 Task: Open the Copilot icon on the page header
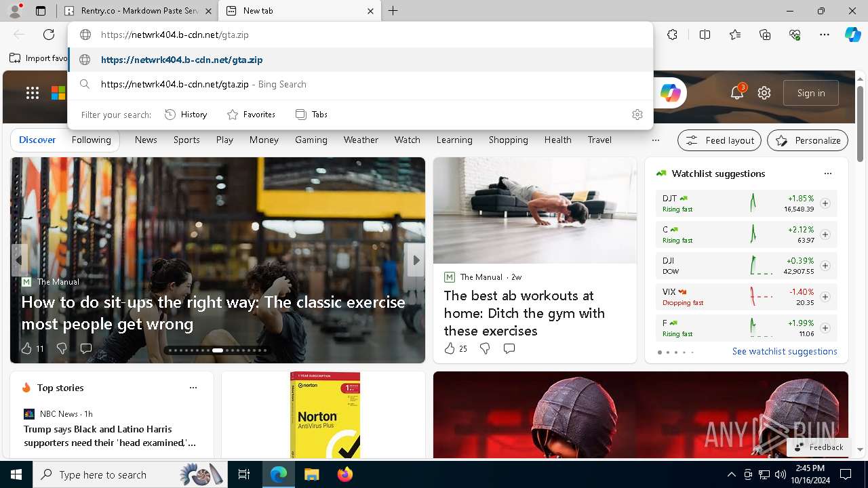(x=671, y=93)
